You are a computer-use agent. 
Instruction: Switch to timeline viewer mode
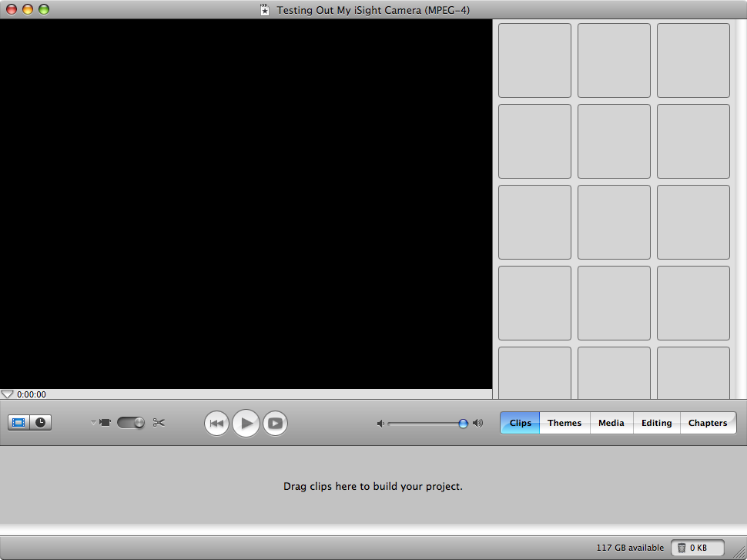[41, 423]
